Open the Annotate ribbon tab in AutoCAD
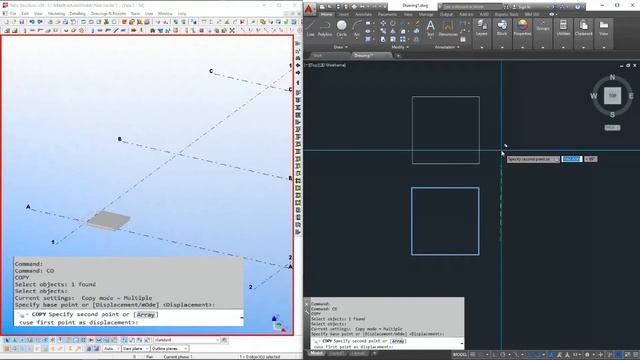This screenshot has height=360, width=640. click(363, 14)
